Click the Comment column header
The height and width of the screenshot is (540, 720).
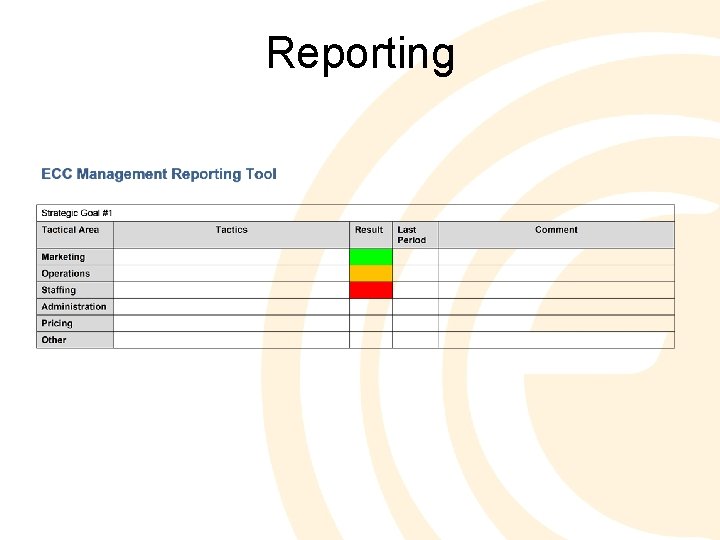(557, 235)
